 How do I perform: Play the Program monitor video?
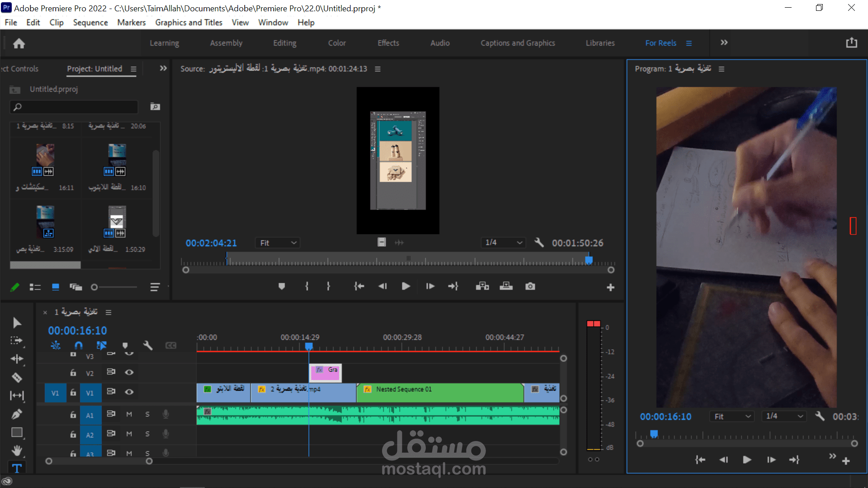tap(747, 460)
